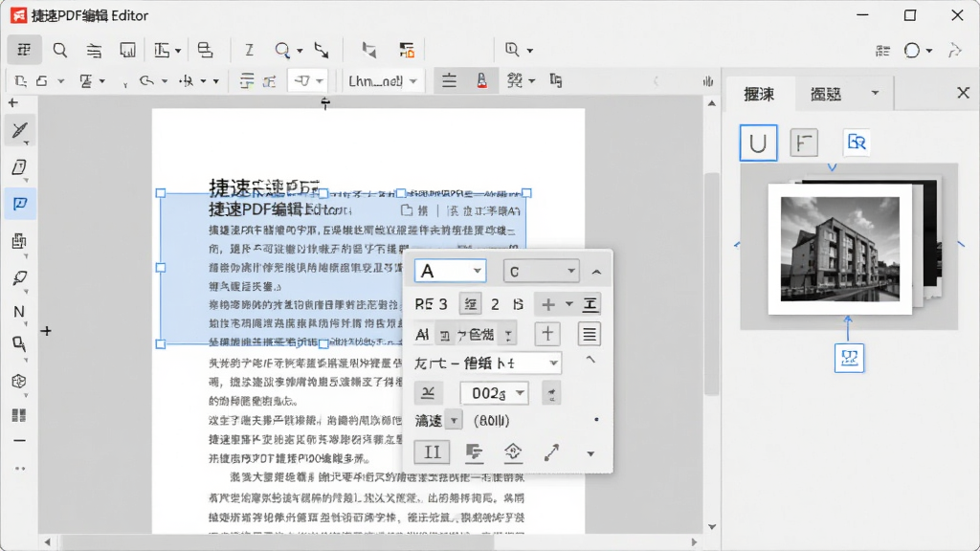Open the '002' size dropdown
The image size is (980, 551).
point(494,393)
